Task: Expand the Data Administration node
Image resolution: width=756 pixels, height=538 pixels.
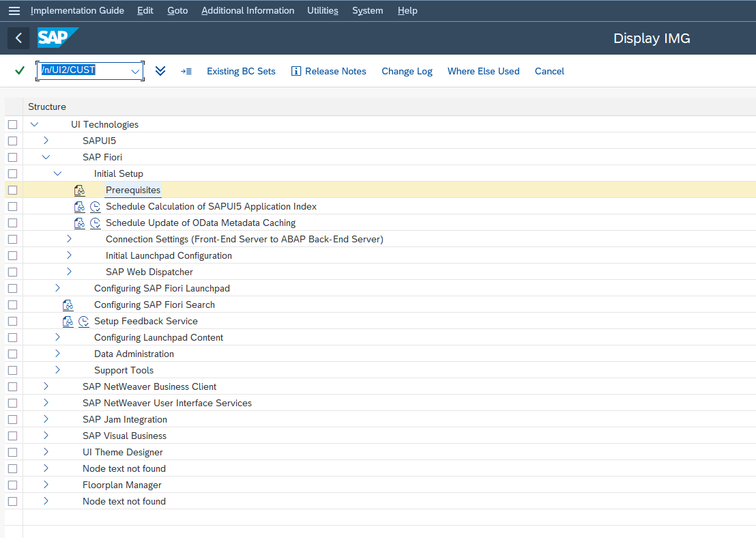Action: tap(57, 354)
